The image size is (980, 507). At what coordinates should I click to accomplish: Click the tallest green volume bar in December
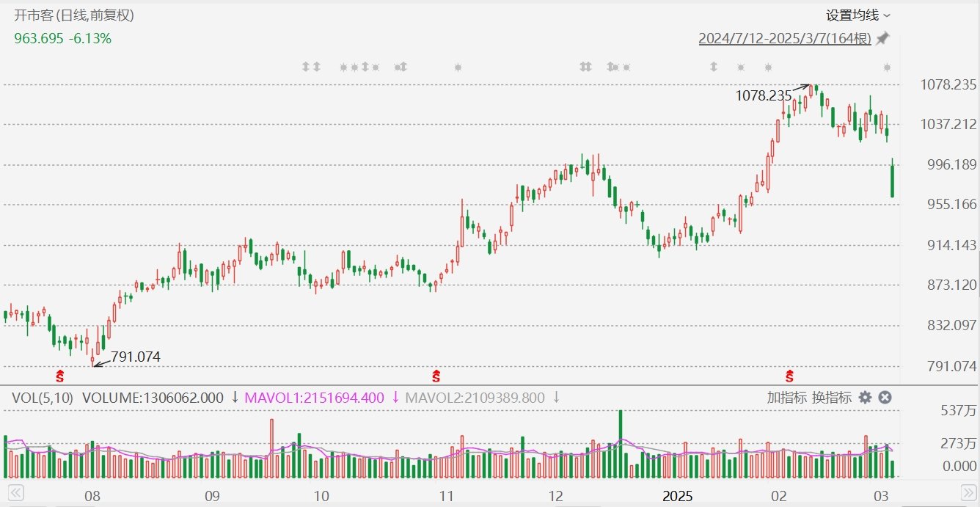coord(621,445)
